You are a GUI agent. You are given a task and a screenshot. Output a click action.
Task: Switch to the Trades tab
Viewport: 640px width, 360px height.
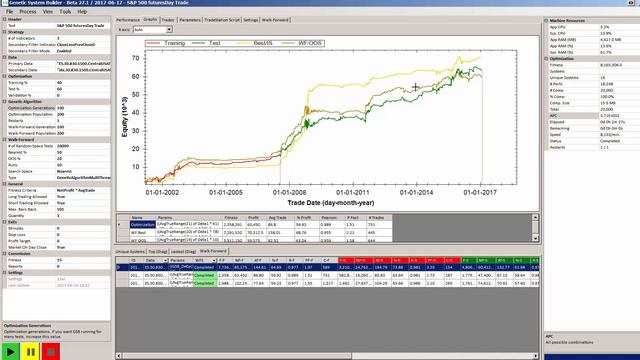pos(168,20)
